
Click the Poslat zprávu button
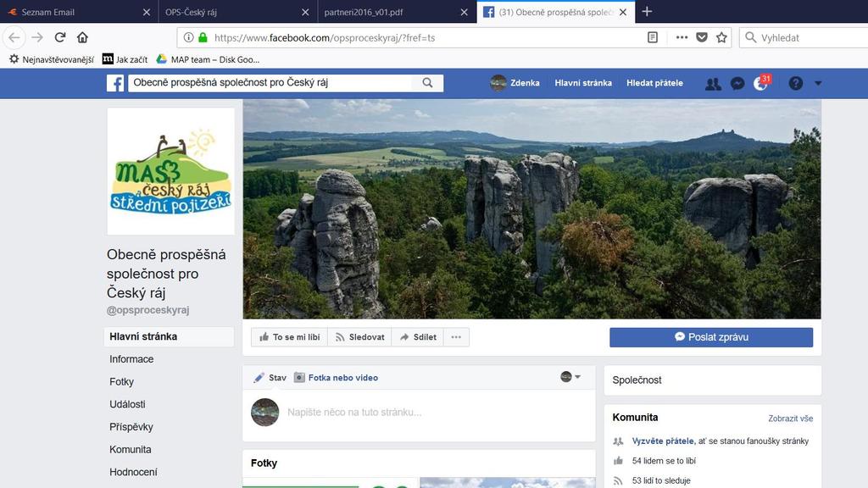711,337
